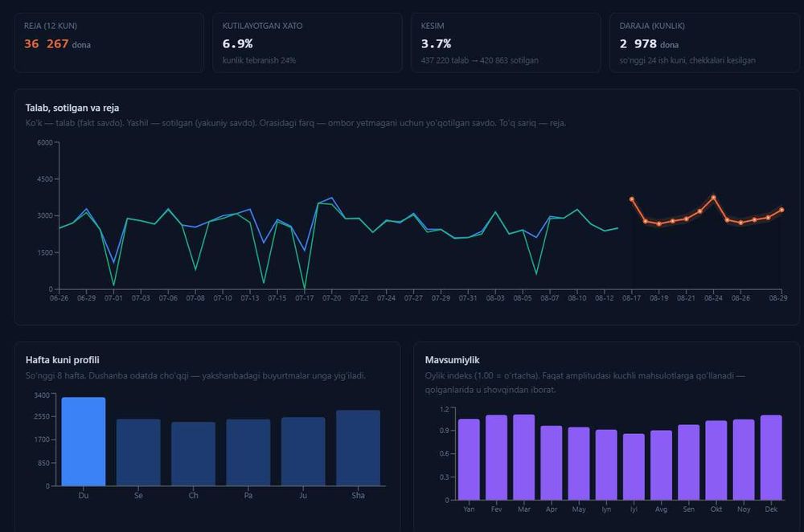
Task: Click the "2 978 dona" daily level value
Action: [649, 44]
